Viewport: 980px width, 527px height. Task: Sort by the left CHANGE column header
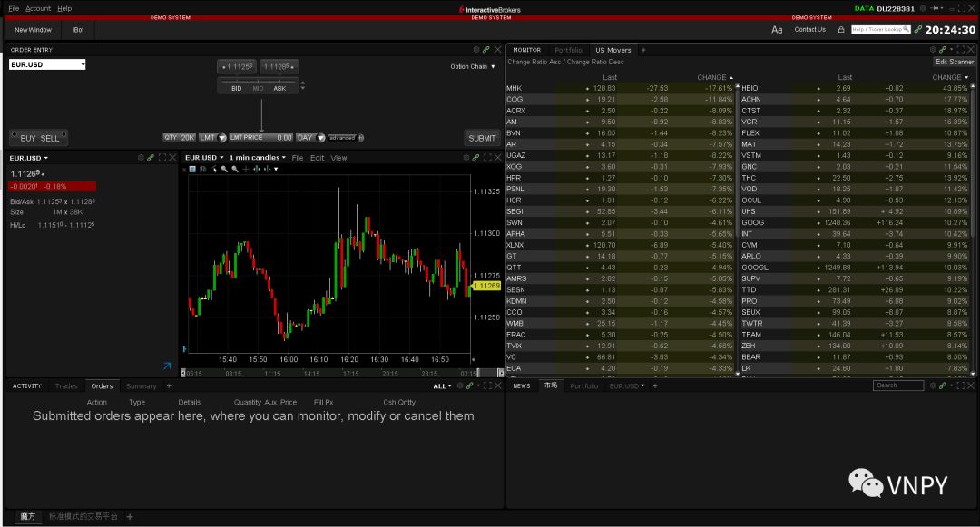tap(715, 77)
